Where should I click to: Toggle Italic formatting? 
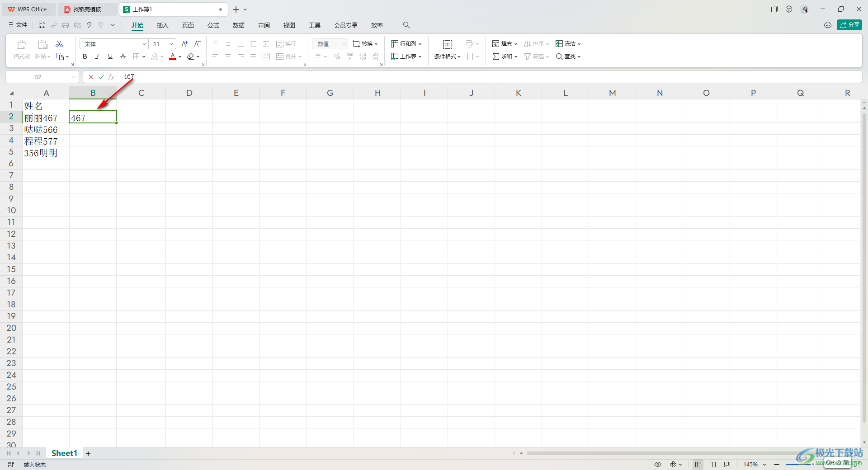(97, 56)
